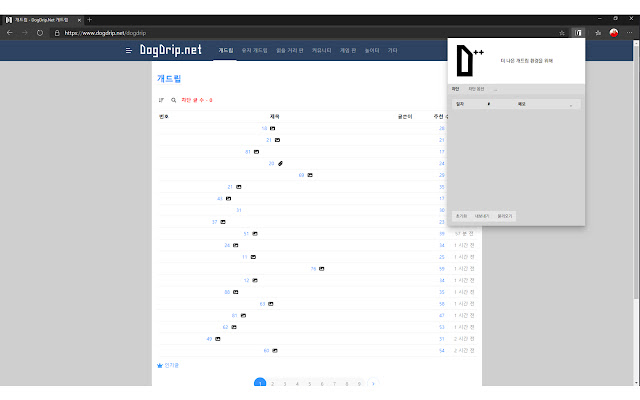Click the blue 개드립 board title
Image resolution: width=640 pixels, height=400 pixels.
click(x=169, y=78)
